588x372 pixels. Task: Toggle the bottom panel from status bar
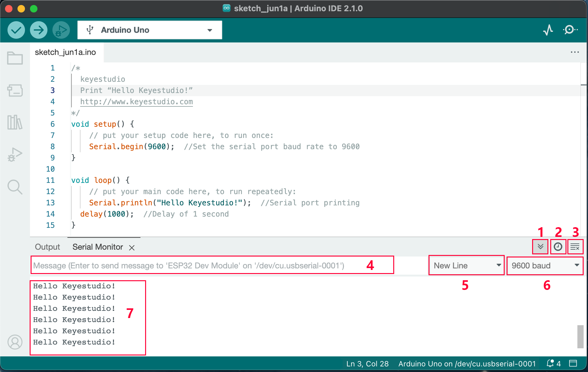(573, 364)
